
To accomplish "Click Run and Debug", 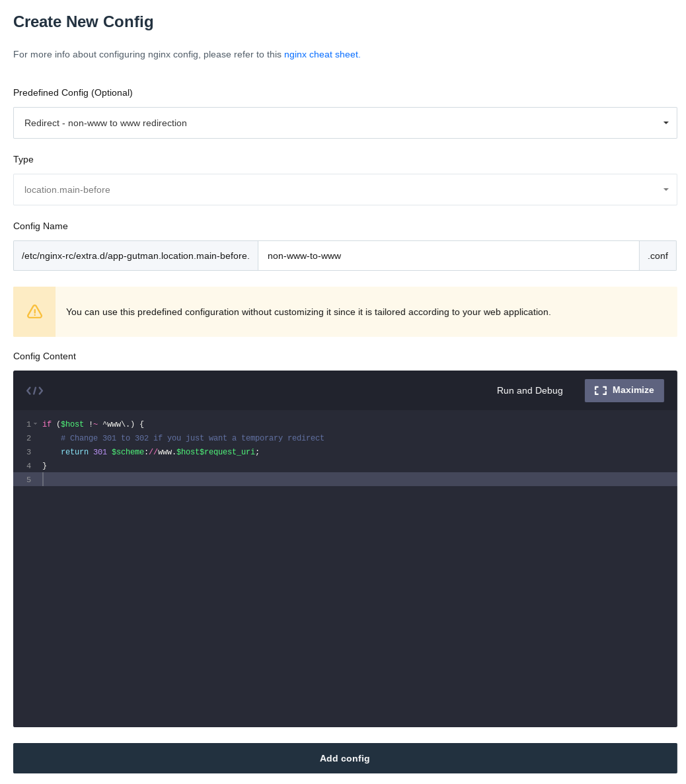I will pyautogui.click(x=529, y=390).
